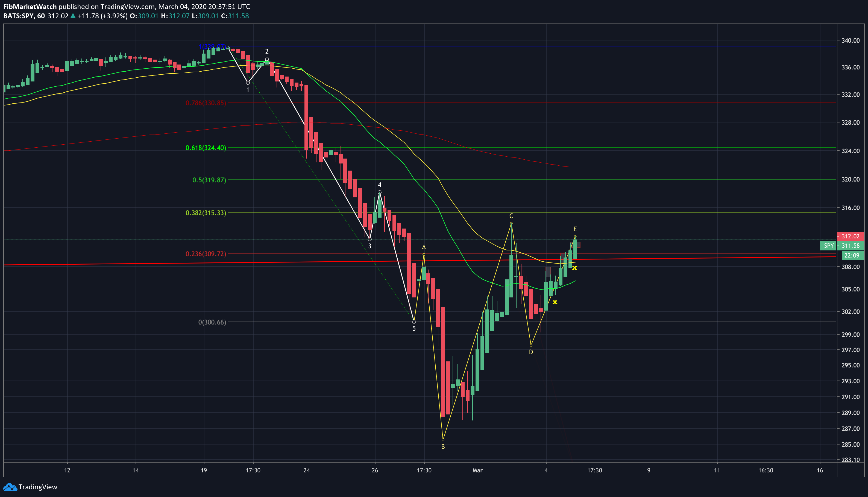Click the Mar date label on time axis

tap(478, 470)
